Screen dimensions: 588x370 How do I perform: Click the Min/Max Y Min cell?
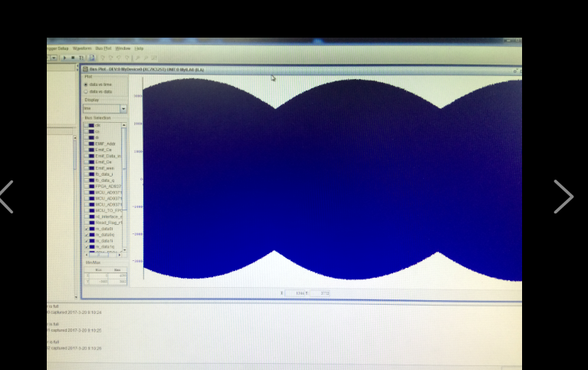click(99, 282)
